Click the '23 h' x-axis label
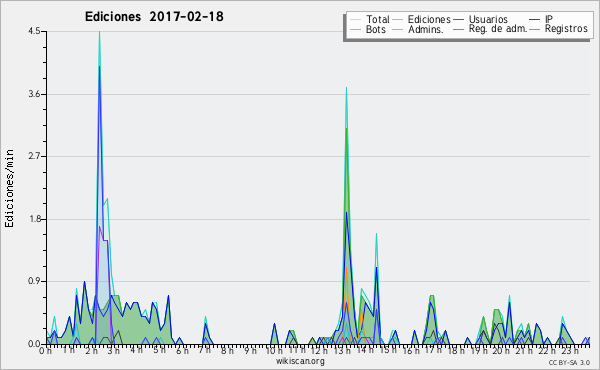Viewport: 600px width, 370px height. [569, 351]
